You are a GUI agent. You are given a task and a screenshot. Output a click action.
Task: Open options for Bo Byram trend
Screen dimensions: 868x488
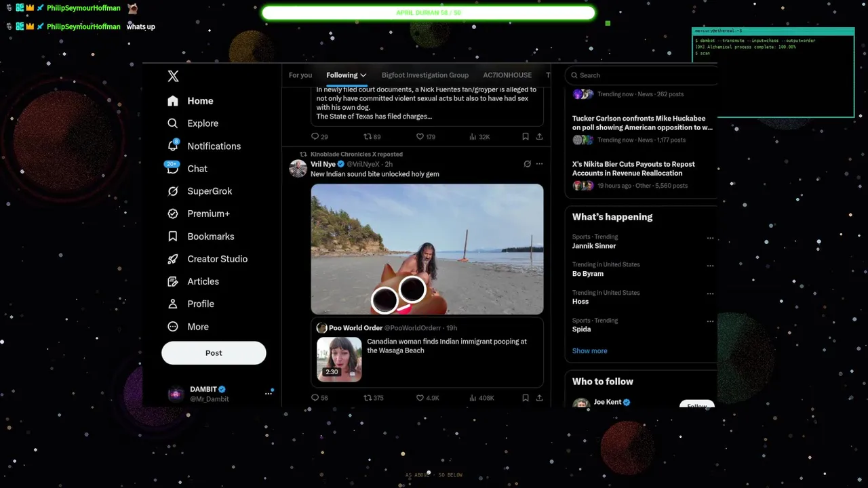710,266
